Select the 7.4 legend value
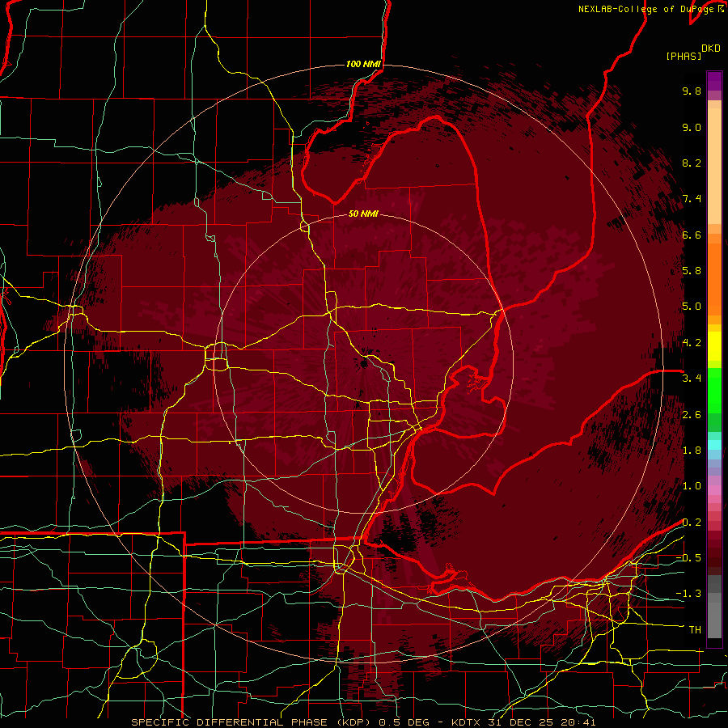 (x=692, y=199)
